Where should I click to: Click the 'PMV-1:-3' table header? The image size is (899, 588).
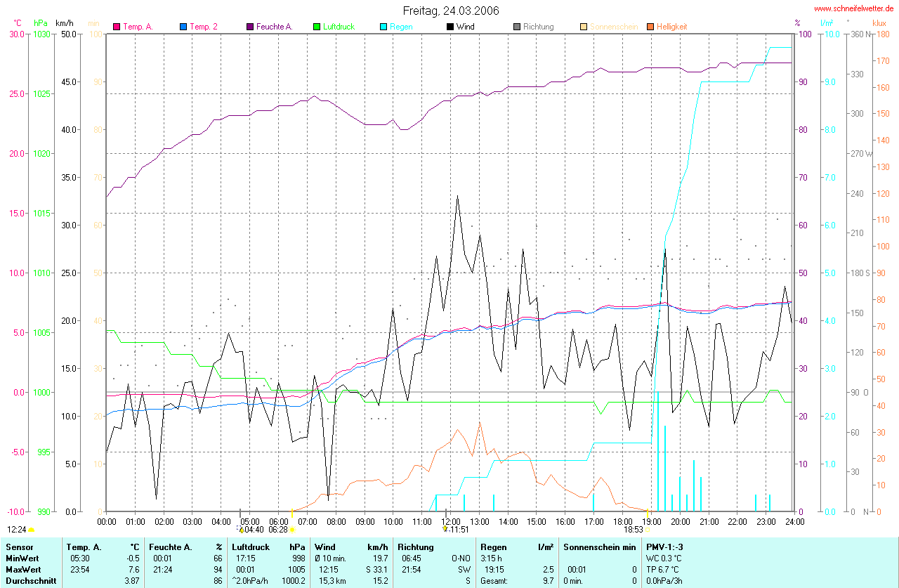(666, 547)
